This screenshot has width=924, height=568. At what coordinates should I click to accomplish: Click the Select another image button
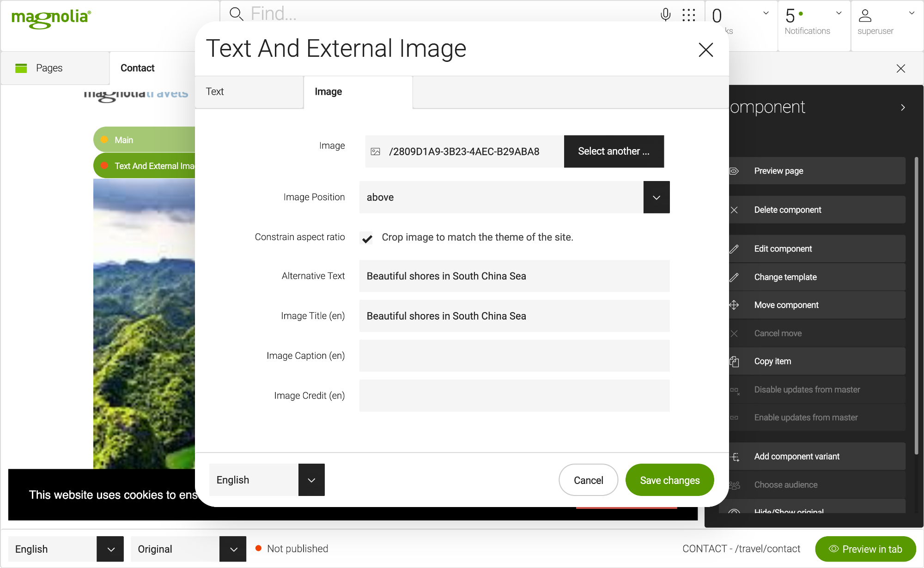tap(614, 151)
